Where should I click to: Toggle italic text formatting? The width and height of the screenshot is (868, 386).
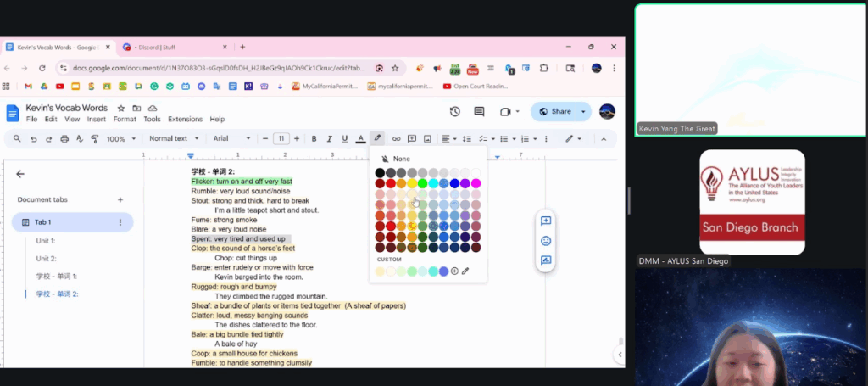(x=329, y=138)
